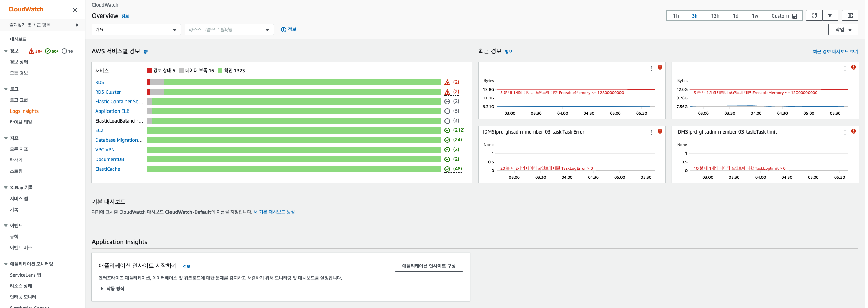Open menu on FreeableMemory 12800000000 widget
The width and height of the screenshot is (868, 308).
[x=651, y=68]
